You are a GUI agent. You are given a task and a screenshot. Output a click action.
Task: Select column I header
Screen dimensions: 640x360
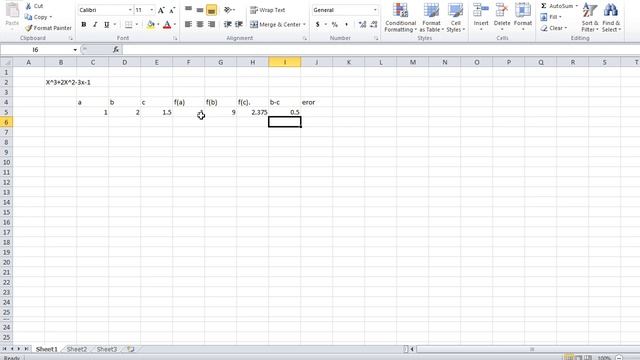click(x=284, y=62)
